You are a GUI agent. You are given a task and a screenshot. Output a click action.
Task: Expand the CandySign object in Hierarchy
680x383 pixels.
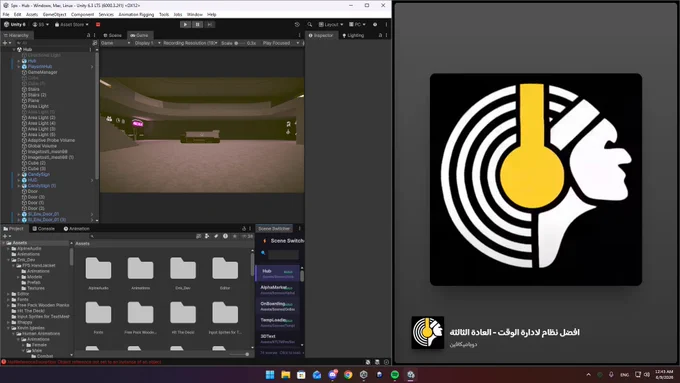(x=19, y=174)
